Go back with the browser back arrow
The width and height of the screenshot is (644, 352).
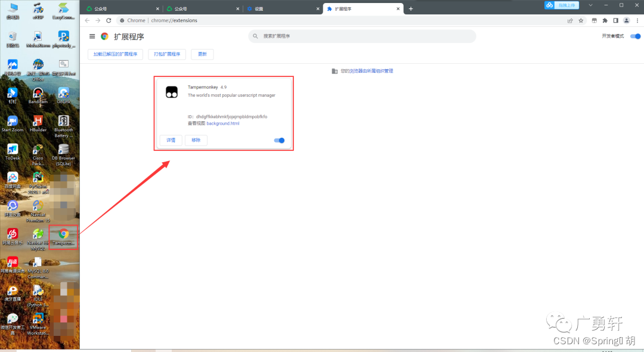(87, 20)
